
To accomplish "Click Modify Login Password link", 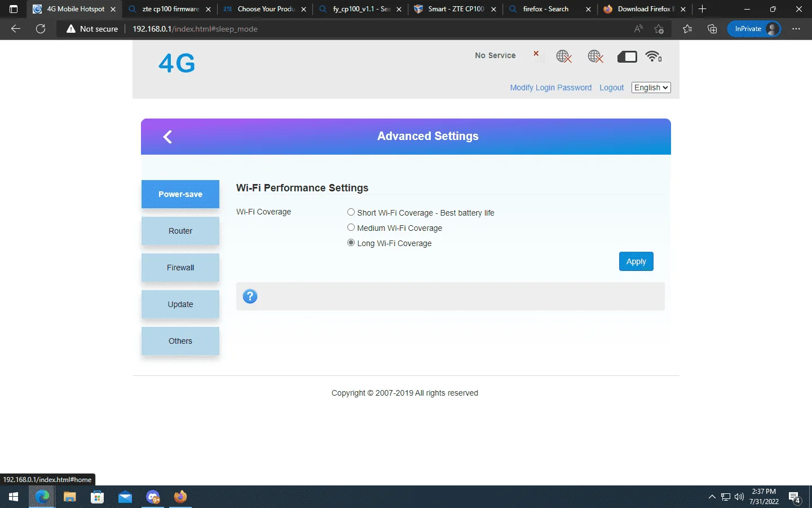I will (551, 87).
